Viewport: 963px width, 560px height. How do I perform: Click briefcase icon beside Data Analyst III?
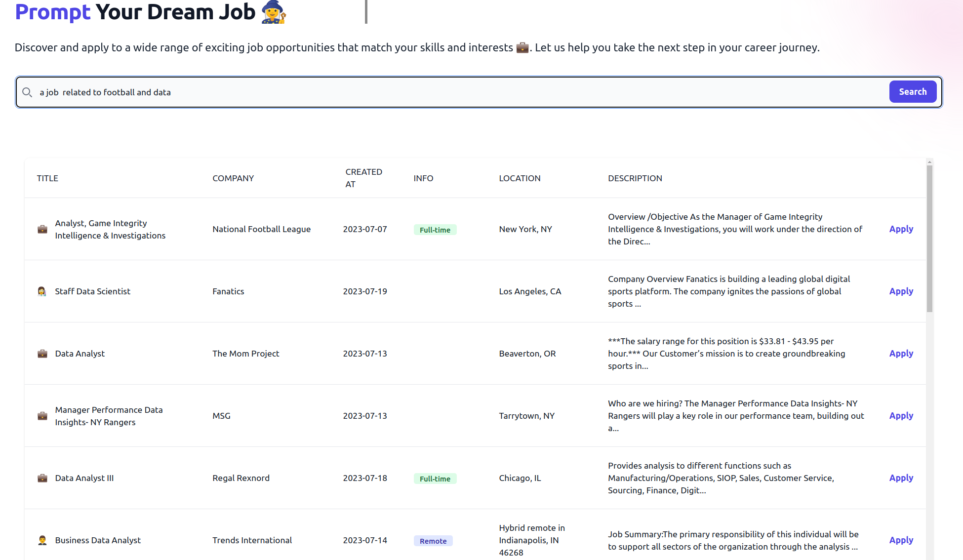[x=42, y=478]
